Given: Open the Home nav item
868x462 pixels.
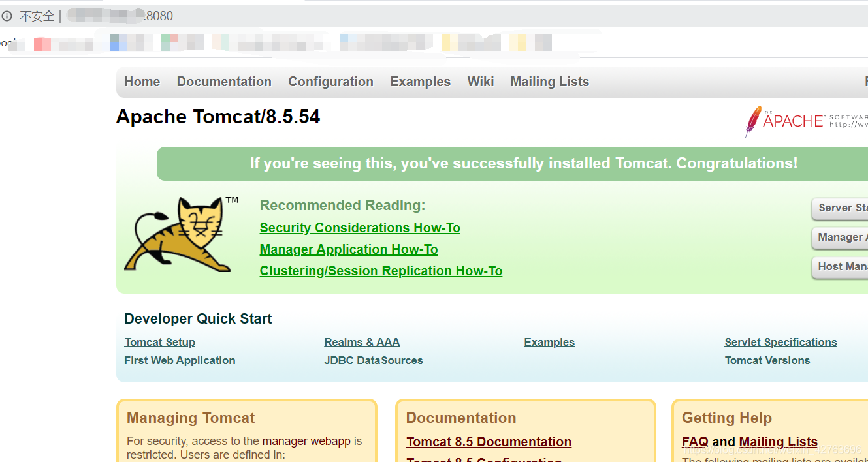Looking at the screenshot, I should [142, 82].
